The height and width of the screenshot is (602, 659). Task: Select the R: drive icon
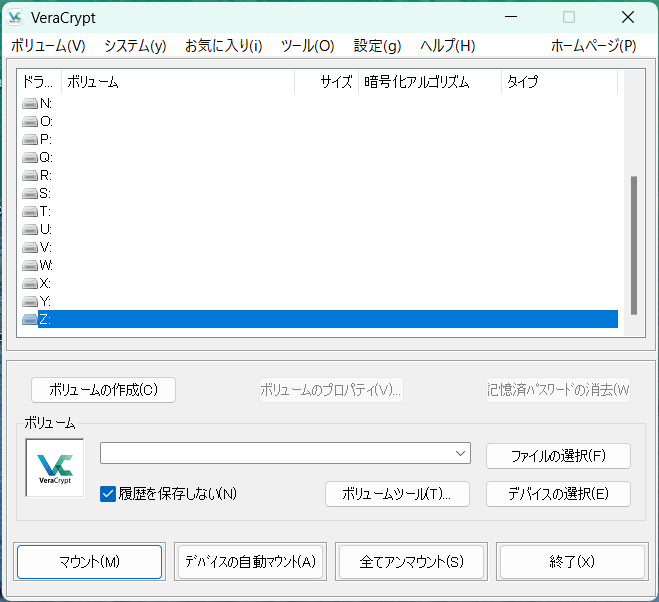(x=30, y=175)
